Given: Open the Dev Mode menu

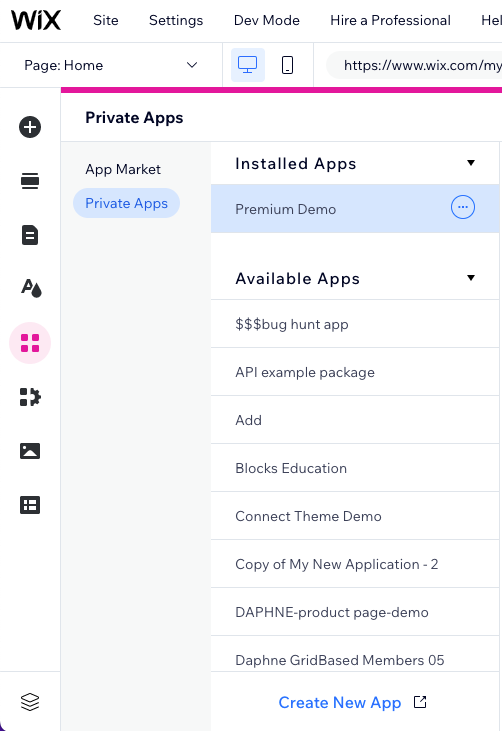Looking at the screenshot, I should pos(267,21).
